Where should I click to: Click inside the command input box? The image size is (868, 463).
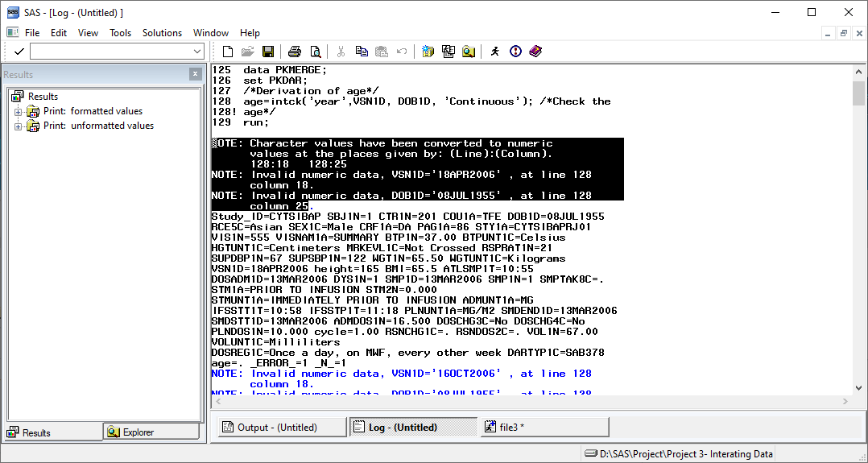[111, 52]
